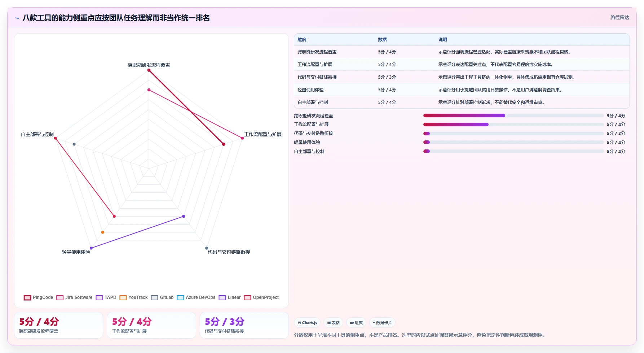The width and height of the screenshot is (644, 353).
Task: Click radar axis label 跨职能研发流程覆盖
Action: point(149,65)
